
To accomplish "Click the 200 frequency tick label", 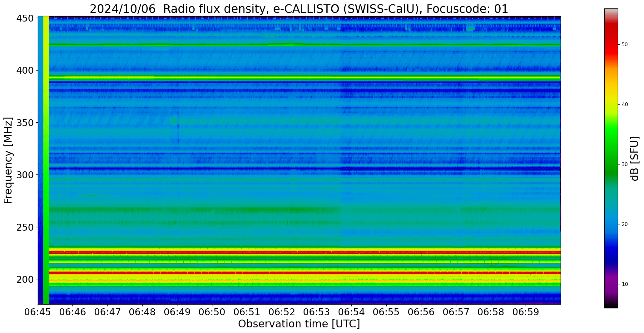I will point(25,279).
